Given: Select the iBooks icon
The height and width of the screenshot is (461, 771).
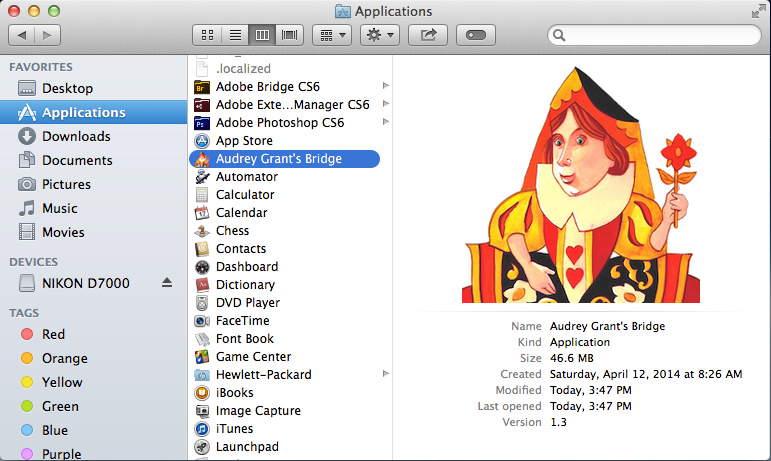Looking at the screenshot, I should (x=202, y=393).
